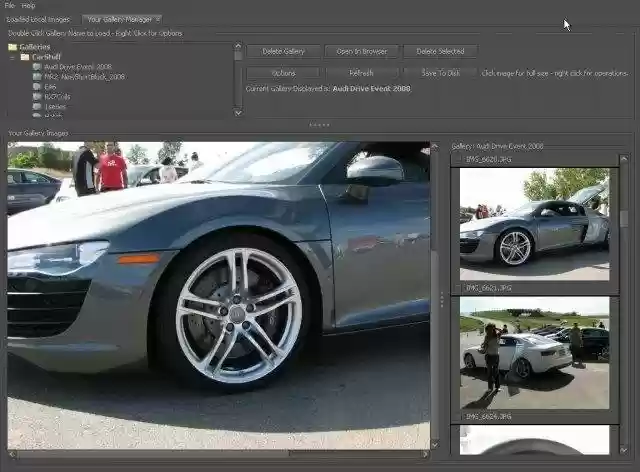Viewport: 640px width, 472px height.
Task: Click the dotted splitter handle above Your Gallery Images
Action: click(320, 125)
